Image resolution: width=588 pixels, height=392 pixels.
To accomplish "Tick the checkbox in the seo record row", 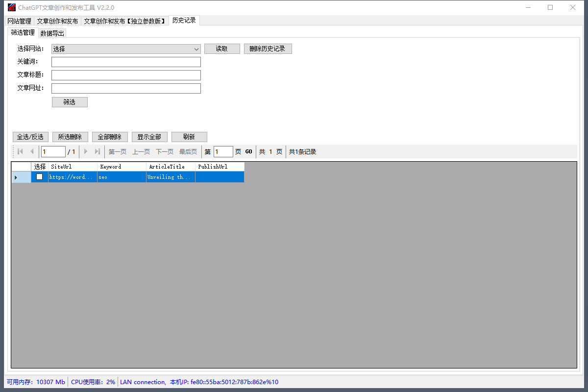I will pyautogui.click(x=40, y=177).
